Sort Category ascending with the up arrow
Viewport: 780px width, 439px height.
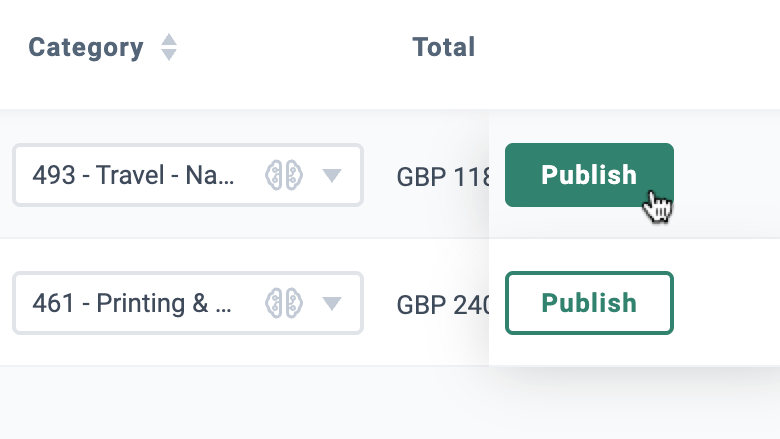point(169,40)
